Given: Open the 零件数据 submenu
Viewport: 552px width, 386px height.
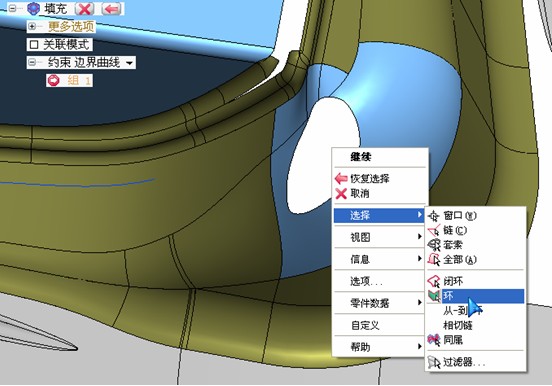Looking at the screenshot, I should point(380,303).
